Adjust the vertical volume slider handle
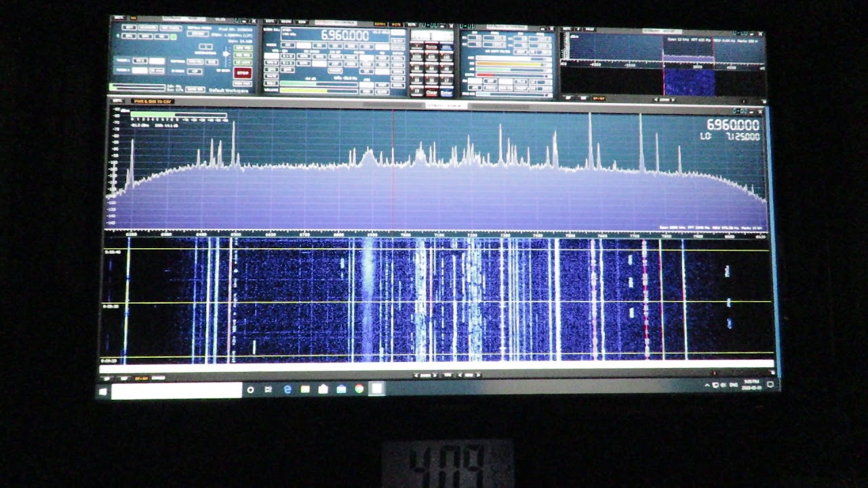This screenshot has height=488, width=868. [226, 54]
